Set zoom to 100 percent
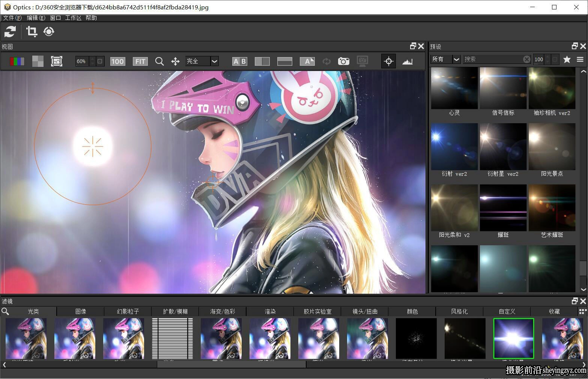 click(x=117, y=61)
